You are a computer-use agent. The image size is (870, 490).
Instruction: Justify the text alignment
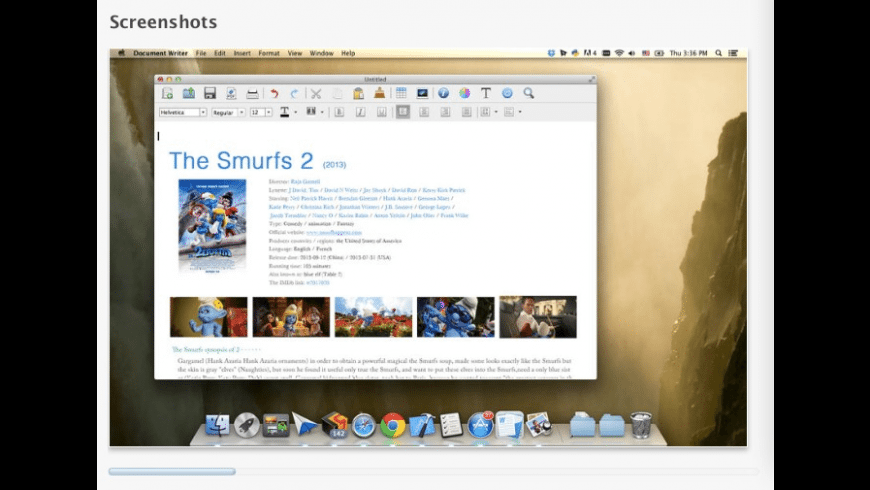coord(467,112)
